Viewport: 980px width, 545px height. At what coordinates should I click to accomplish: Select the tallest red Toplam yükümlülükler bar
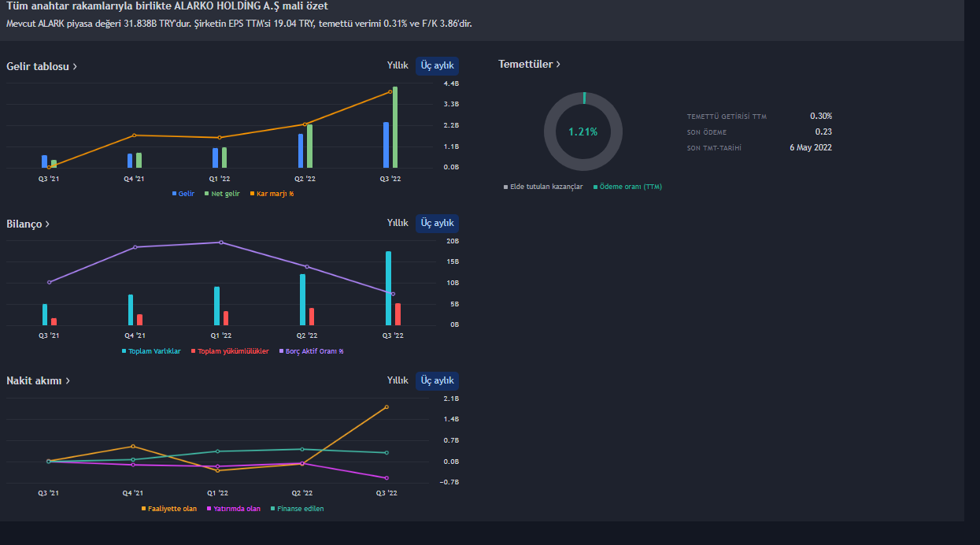coord(398,314)
